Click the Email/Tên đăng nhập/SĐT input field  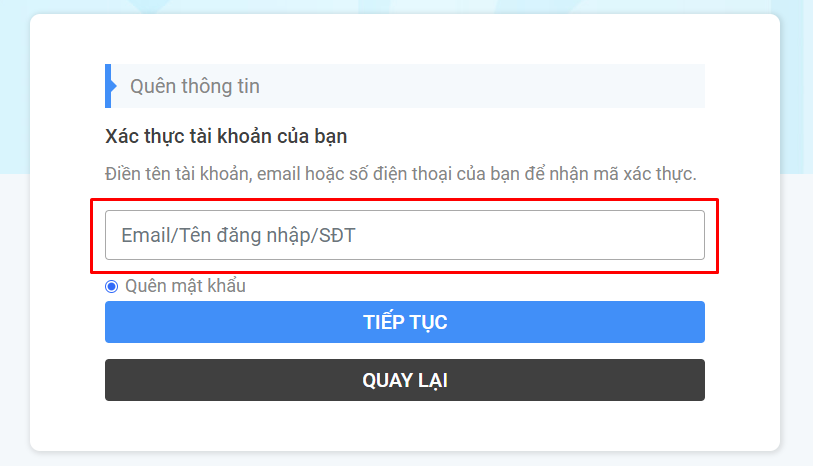point(404,235)
